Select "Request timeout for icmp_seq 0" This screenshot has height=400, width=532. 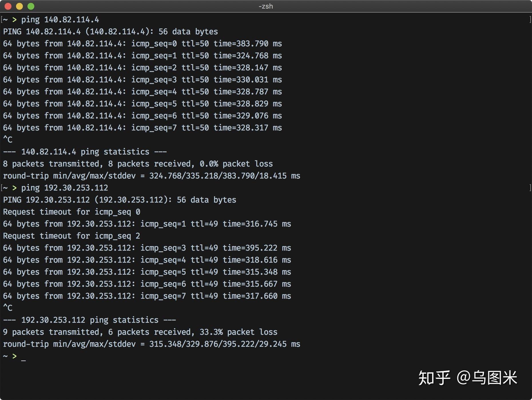click(72, 212)
